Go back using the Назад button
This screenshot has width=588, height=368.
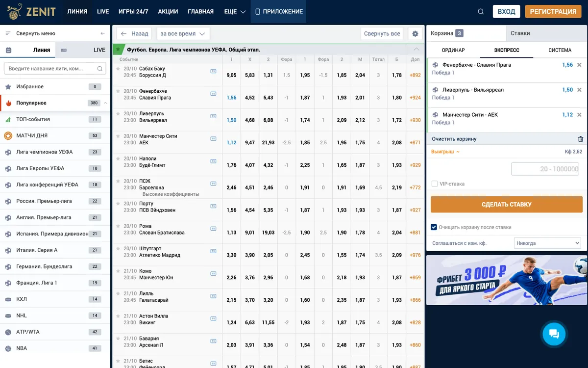135,34
